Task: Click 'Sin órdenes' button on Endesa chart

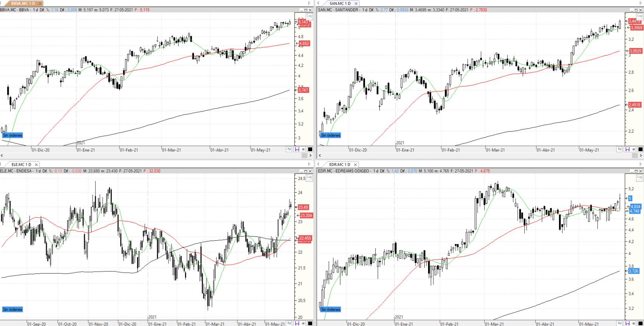Action: point(12,309)
